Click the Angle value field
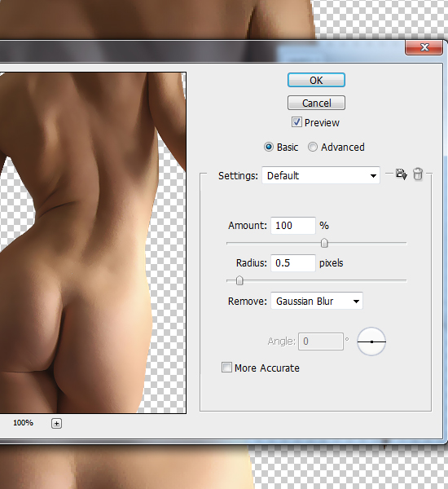Screen dimensions: 448x489 (x=321, y=341)
